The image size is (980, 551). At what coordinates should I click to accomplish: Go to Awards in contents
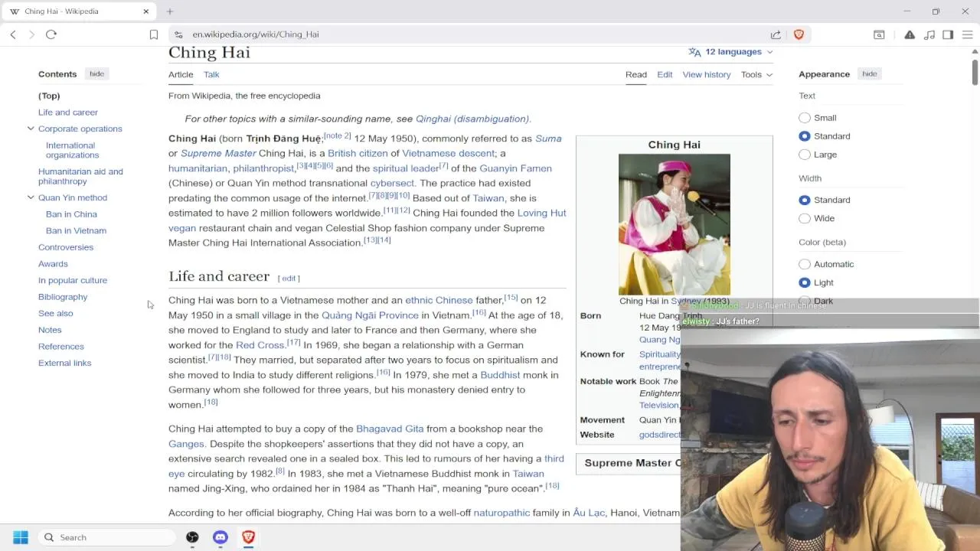(x=53, y=264)
